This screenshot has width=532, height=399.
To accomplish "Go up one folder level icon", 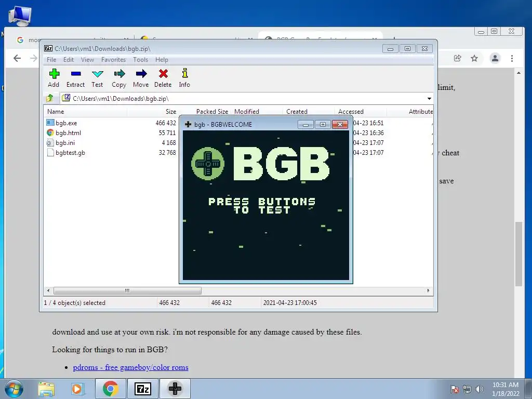I will pyautogui.click(x=50, y=98).
